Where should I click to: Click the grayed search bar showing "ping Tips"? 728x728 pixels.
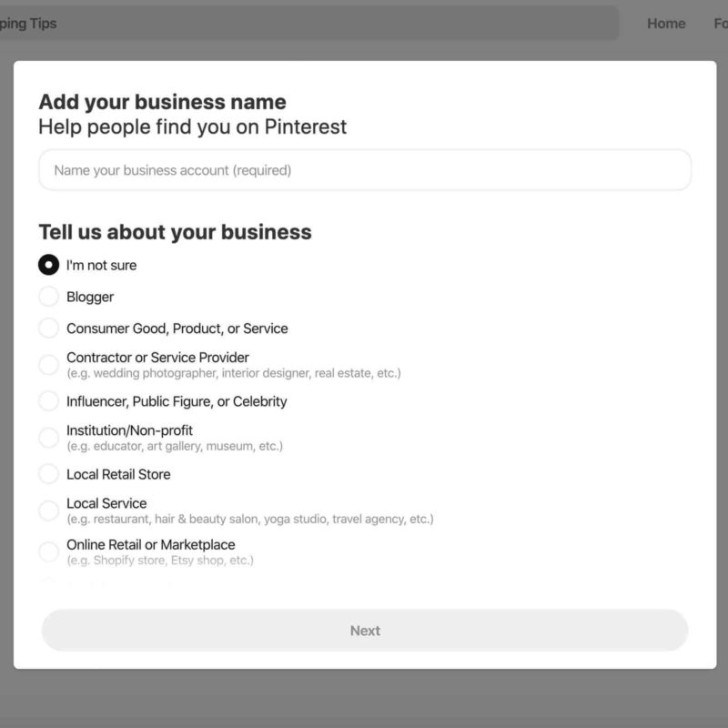[x=309, y=24]
